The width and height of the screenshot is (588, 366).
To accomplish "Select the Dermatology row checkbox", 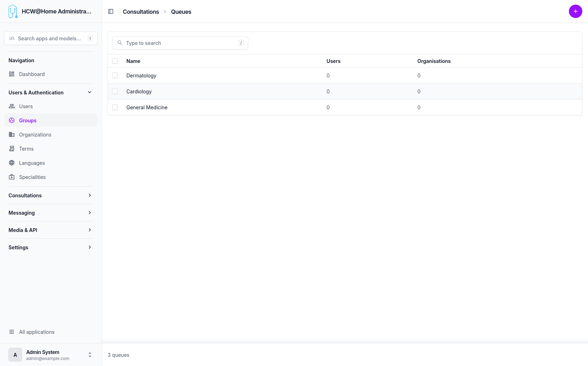I will 115,76.
